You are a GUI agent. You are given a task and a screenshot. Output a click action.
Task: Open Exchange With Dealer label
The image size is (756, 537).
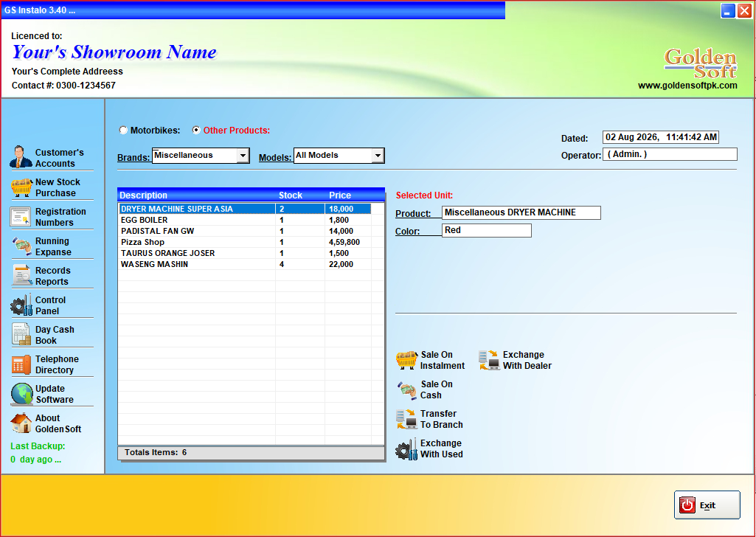pyautogui.click(x=527, y=360)
